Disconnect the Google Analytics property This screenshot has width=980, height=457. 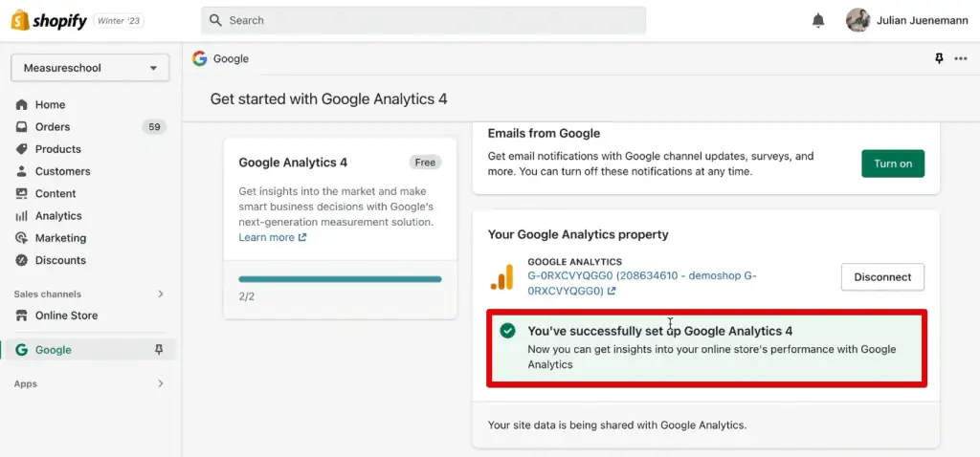881,277
